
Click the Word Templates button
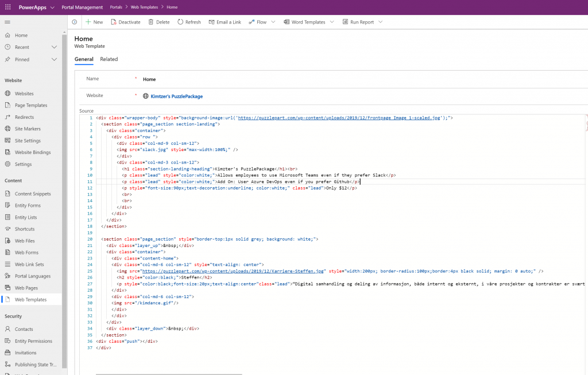pyautogui.click(x=304, y=22)
